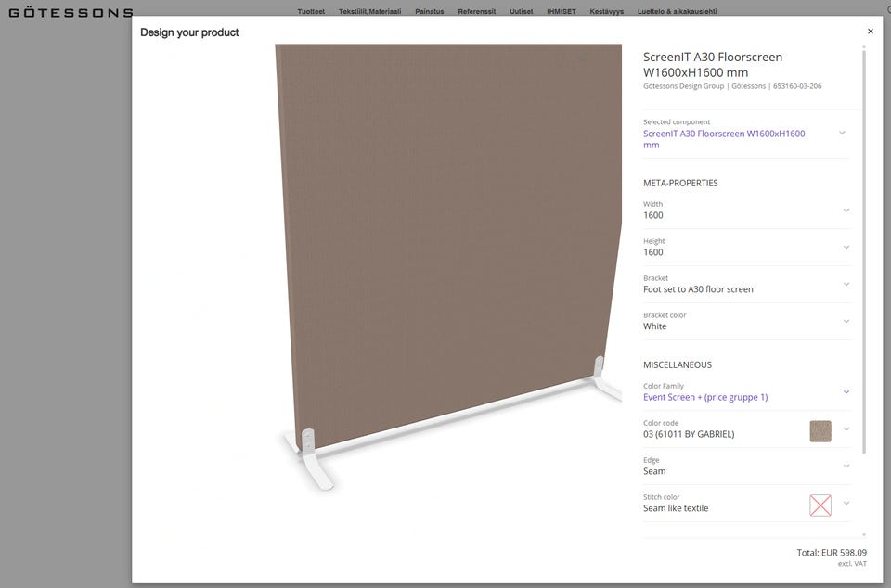Click the beige fabric color code swatch
The height and width of the screenshot is (588, 891).
click(820, 431)
